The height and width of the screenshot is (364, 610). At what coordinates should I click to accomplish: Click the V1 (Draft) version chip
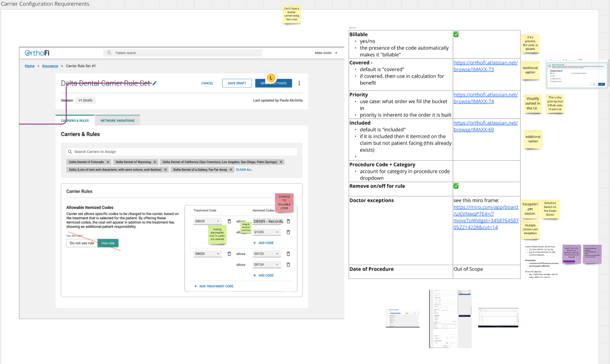click(85, 100)
